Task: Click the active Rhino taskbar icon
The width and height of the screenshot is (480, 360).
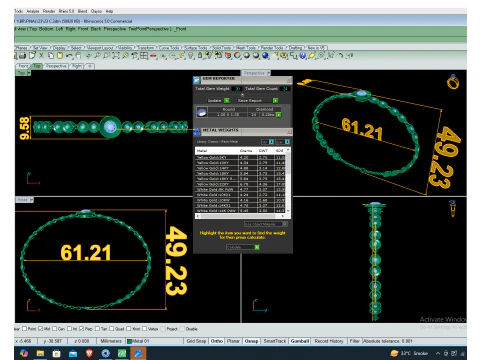Action: [138, 353]
